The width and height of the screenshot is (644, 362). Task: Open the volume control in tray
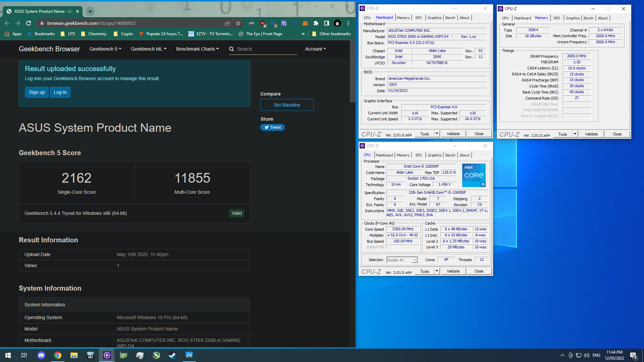coord(586,355)
